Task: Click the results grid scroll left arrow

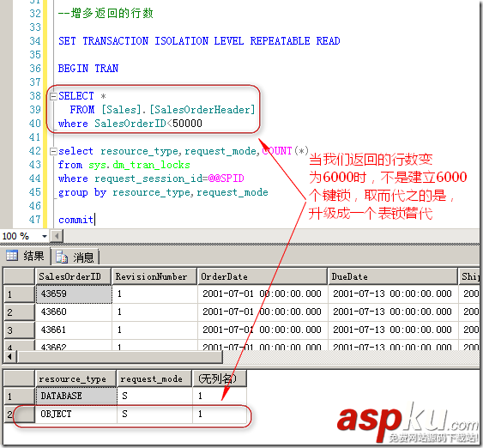Action: 9,357
